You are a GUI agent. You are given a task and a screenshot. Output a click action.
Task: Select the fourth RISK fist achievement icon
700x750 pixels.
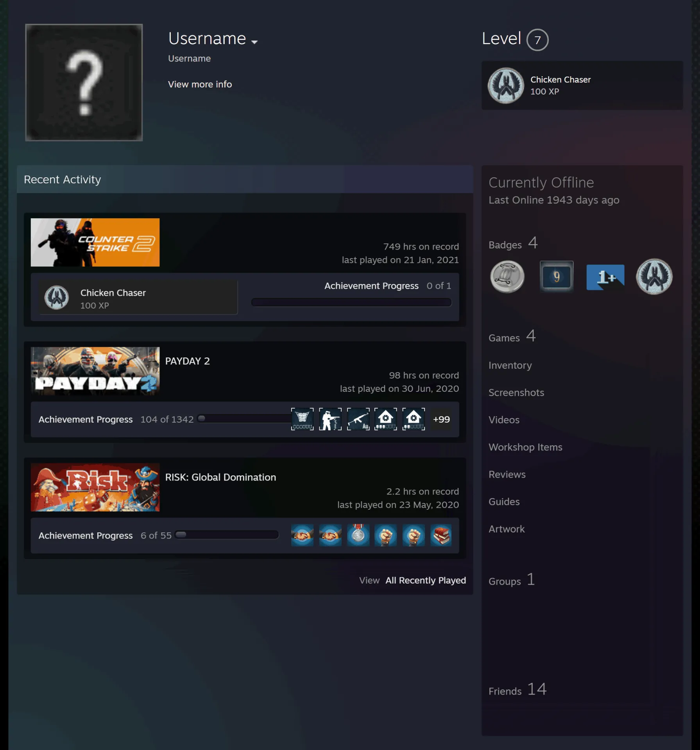click(x=386, y=535)
